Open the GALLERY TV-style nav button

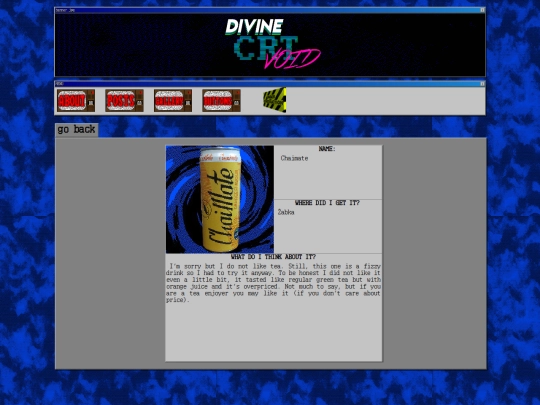tap(173, 101)
